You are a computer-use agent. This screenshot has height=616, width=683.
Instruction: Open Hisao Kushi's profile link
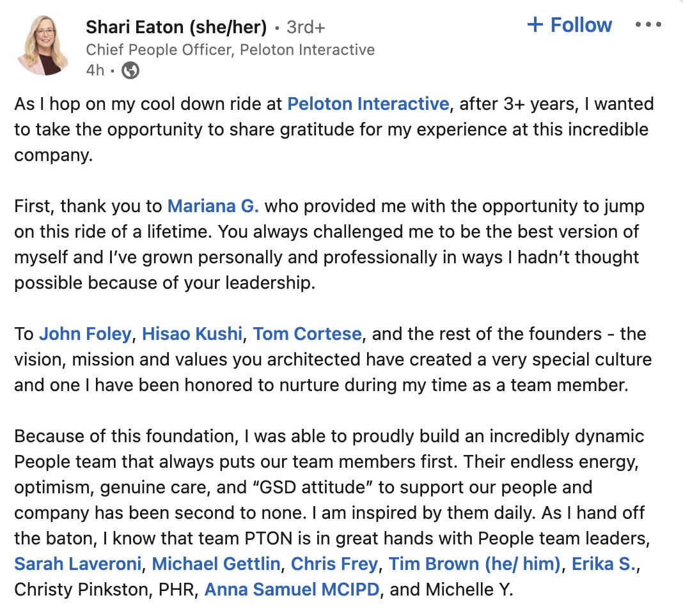[192, 334]
